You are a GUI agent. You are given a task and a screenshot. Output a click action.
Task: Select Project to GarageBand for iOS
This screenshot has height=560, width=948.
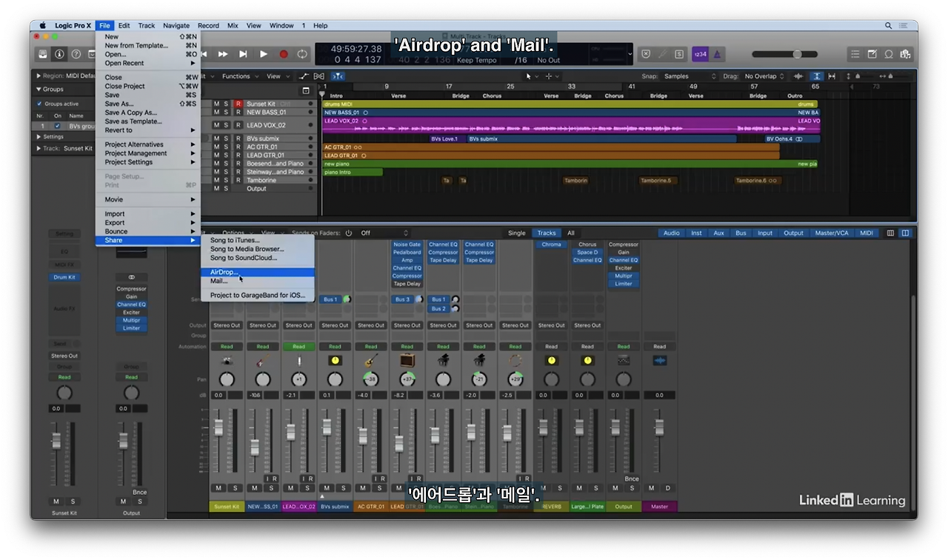click(258, 296)
